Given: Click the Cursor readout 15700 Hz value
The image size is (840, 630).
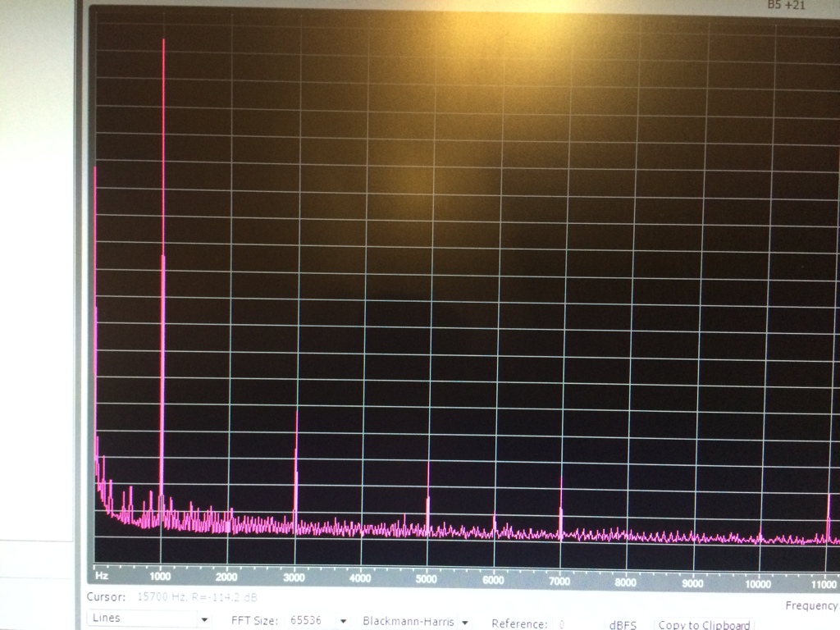Looking at the screenshot, I should click(197, 597).
